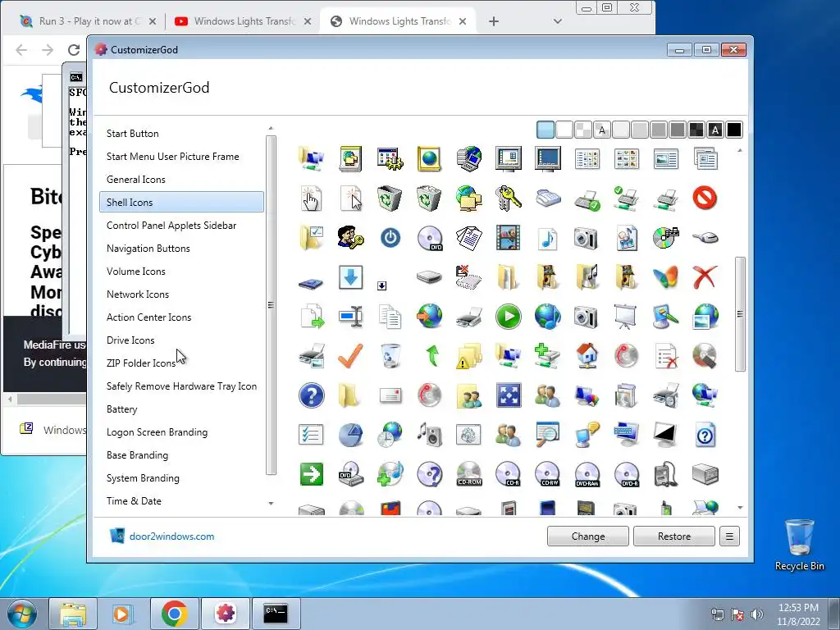Pick the yellow warning folder icon
This screenshot has width=840, height=630.
tap(468, 356)
